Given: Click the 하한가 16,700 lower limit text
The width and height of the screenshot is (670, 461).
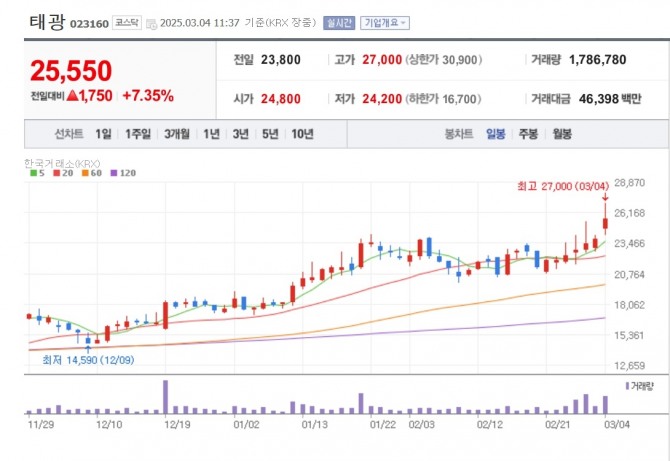Looking at the screenshot, I should pos(443,99).
